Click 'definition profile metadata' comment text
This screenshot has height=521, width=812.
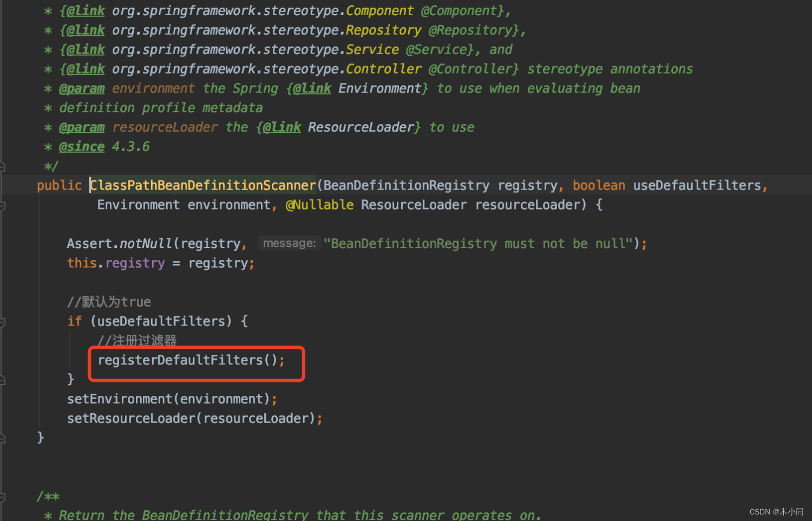click(161, 108)
